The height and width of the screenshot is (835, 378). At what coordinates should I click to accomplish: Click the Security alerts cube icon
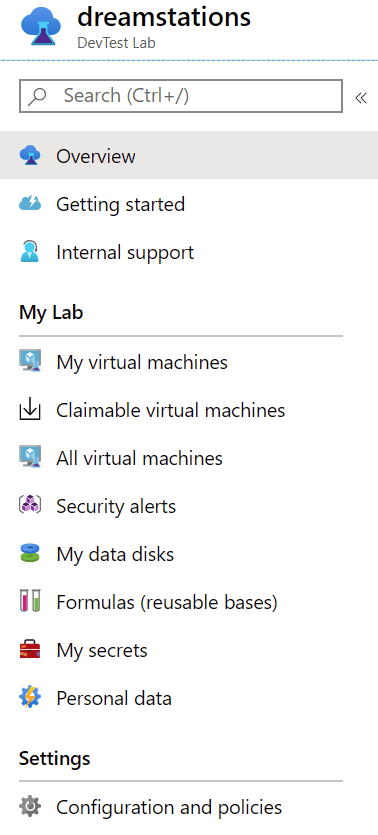(x=30, y=506)
